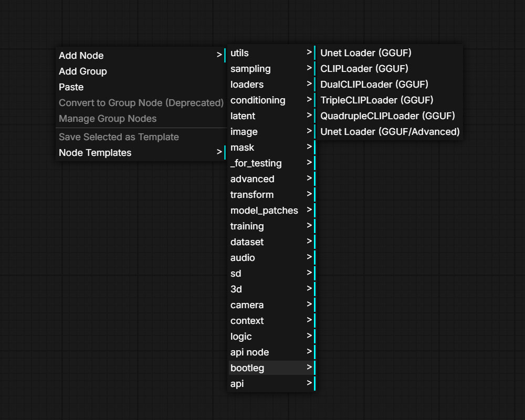This screenshot has width=525, height=420.
Task: Select Unet Loader (GGUF) node
Action: point(366,53)
